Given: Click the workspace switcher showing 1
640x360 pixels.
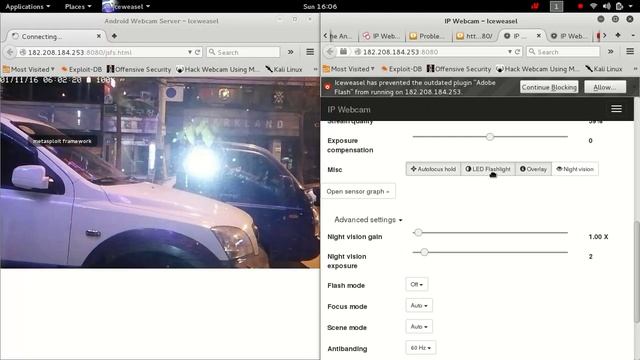Looking at the screenshot, I should 556,7.
